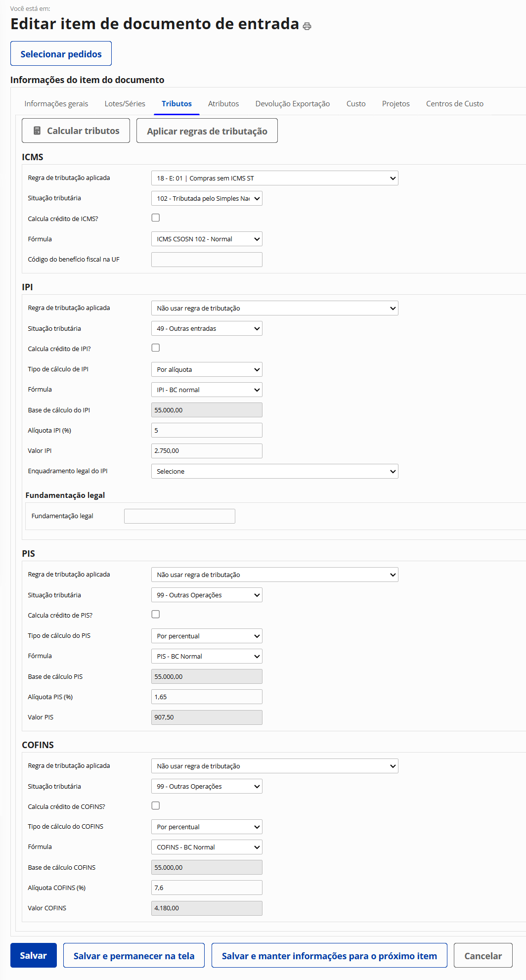Click the Calcular tributos calculator button
526x980 pixels.
tap(76, 131)
